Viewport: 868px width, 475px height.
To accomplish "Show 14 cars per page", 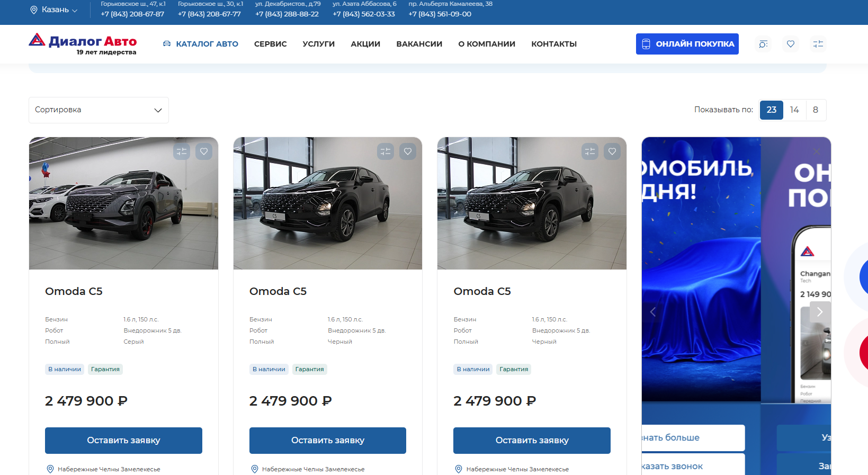I will [794, 110].
